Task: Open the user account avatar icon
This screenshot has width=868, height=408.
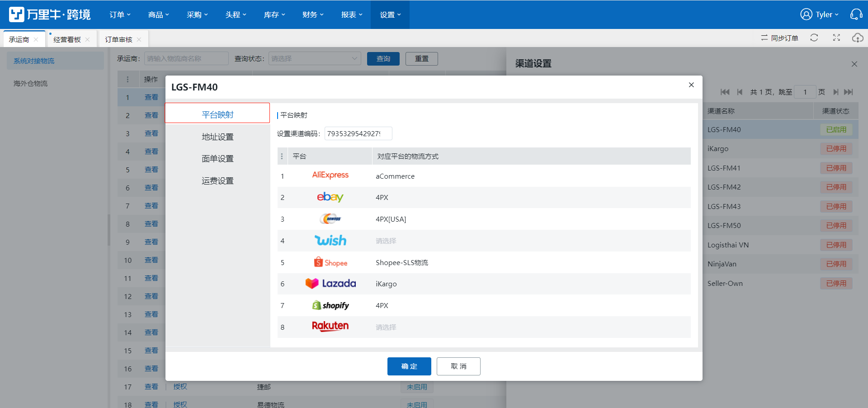Action: (x=806, y=14)
